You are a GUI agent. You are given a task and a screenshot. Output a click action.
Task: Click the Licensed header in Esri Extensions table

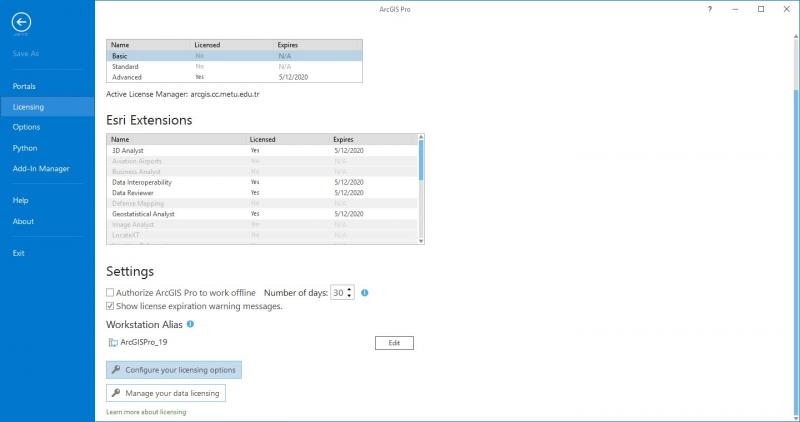point(262,139)
